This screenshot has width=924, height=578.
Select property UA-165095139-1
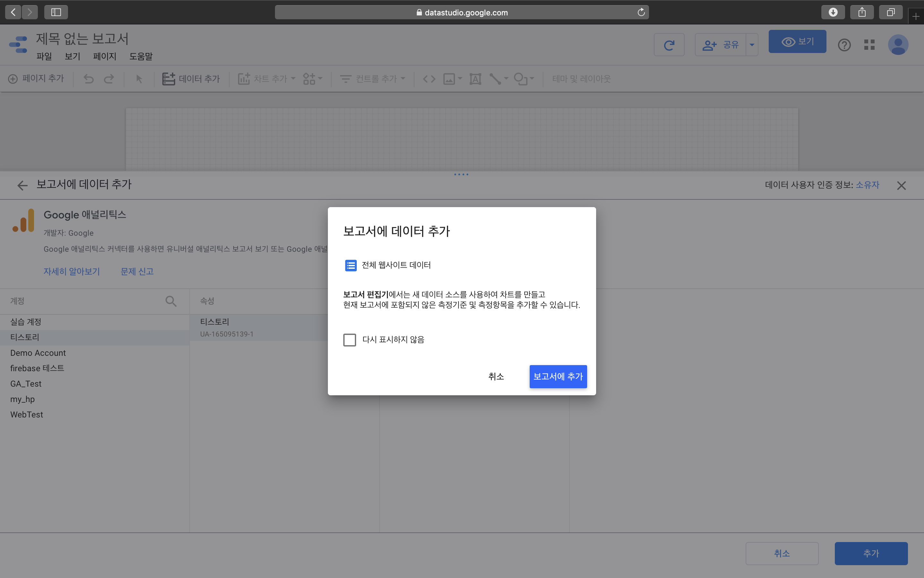click(259, 328)
